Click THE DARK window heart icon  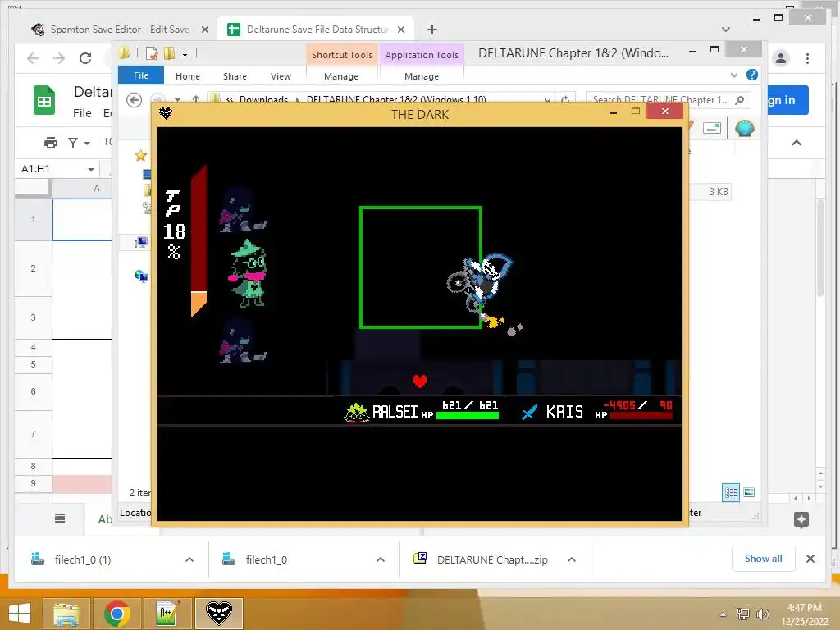click(166, 113)
